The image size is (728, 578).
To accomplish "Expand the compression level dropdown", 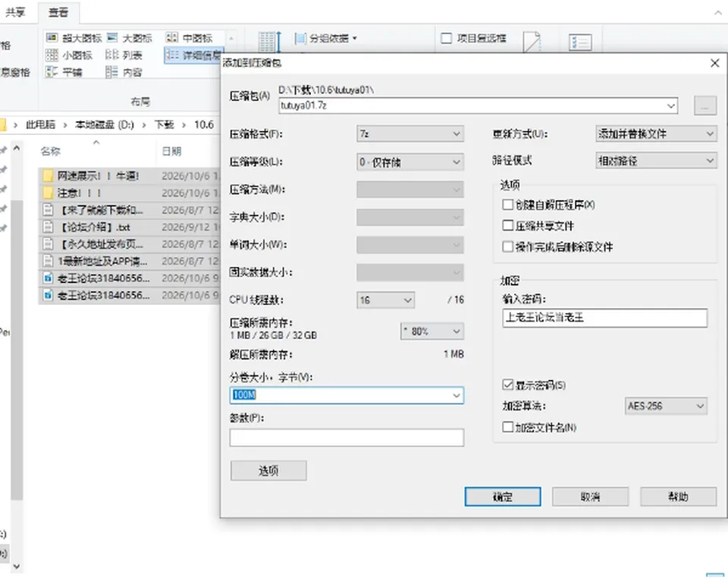I will click(x=410, y=162).
